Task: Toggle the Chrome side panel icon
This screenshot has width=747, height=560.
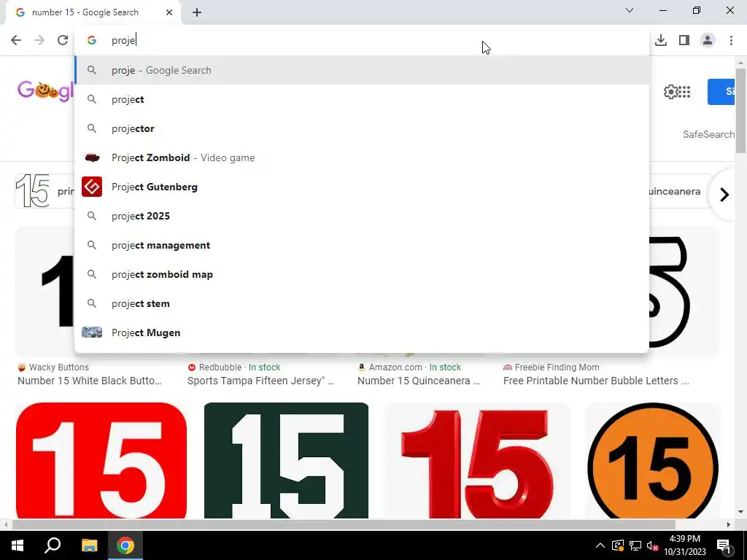Action: [x=684, y=40]
